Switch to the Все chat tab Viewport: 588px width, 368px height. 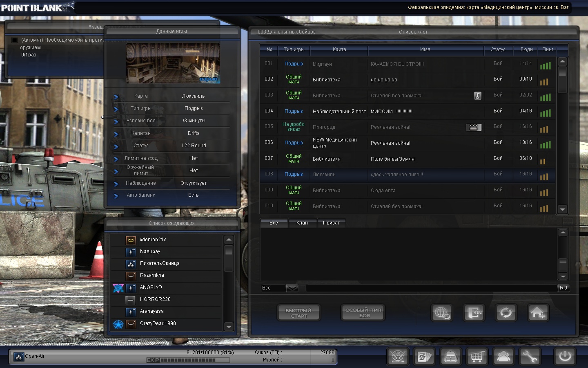274,223
